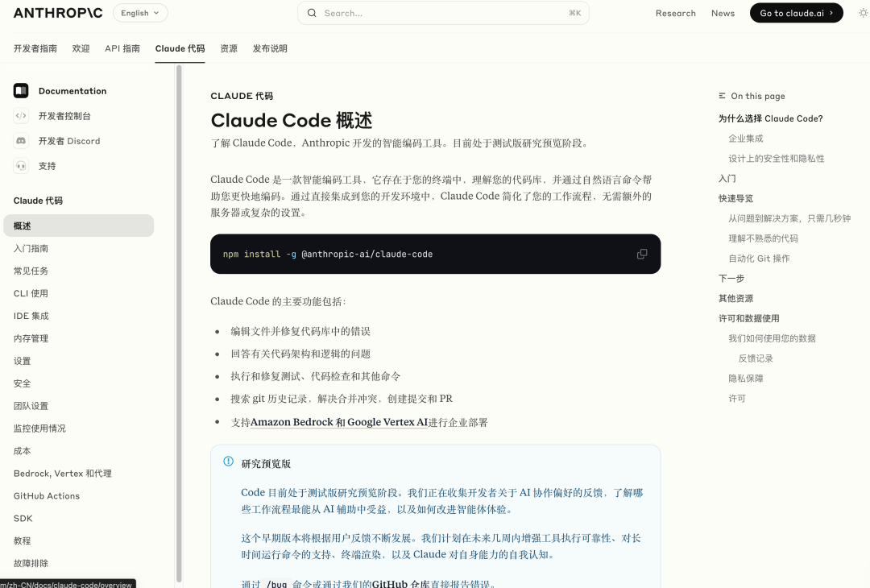
Task: Select 概述 in sidebar
Action: pos(79,226)
